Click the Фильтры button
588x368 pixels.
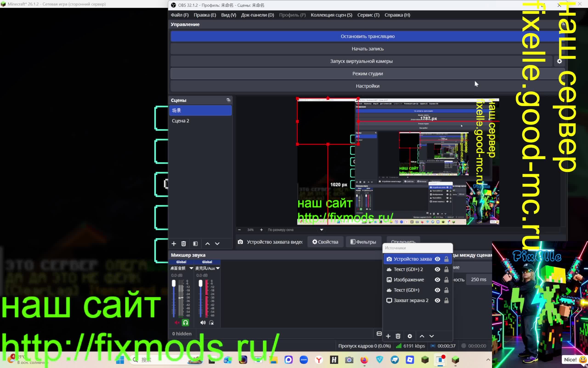coord(363,242)
